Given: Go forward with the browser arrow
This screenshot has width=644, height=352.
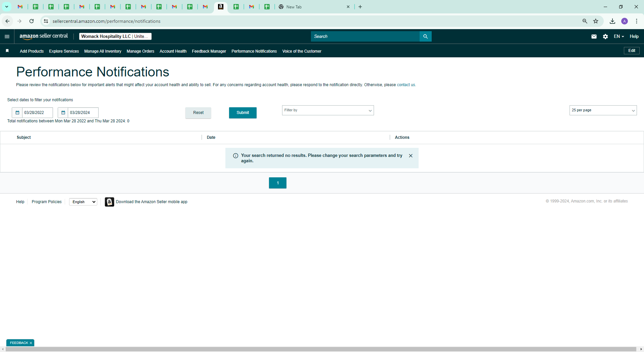Looking at the screenshot, I should (x=19, y=21).
